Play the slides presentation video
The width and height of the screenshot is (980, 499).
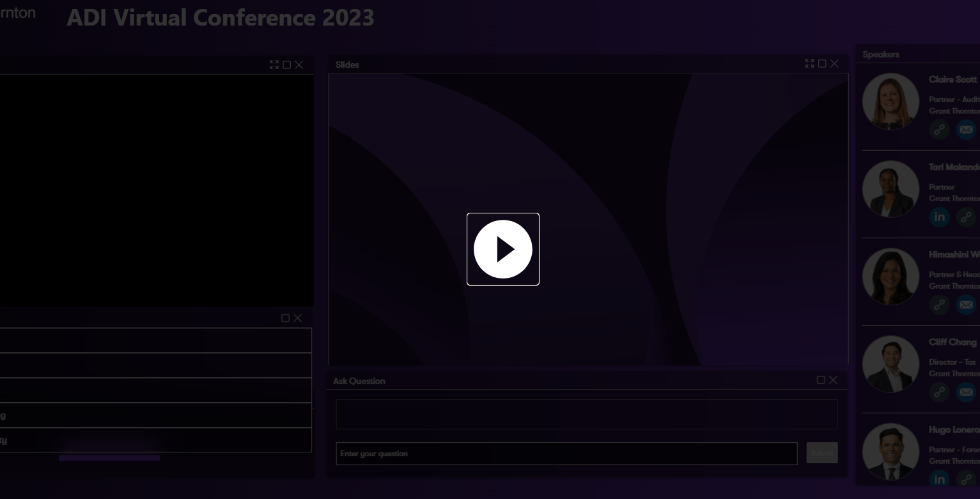coord(503,249)
